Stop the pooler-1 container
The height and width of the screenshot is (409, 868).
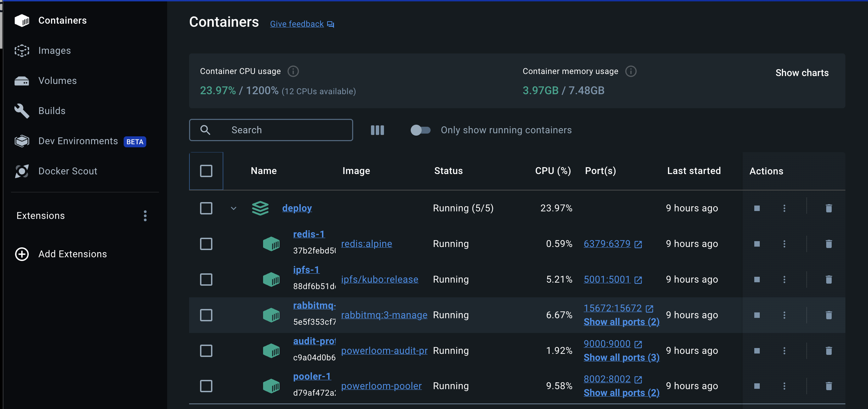757,386
